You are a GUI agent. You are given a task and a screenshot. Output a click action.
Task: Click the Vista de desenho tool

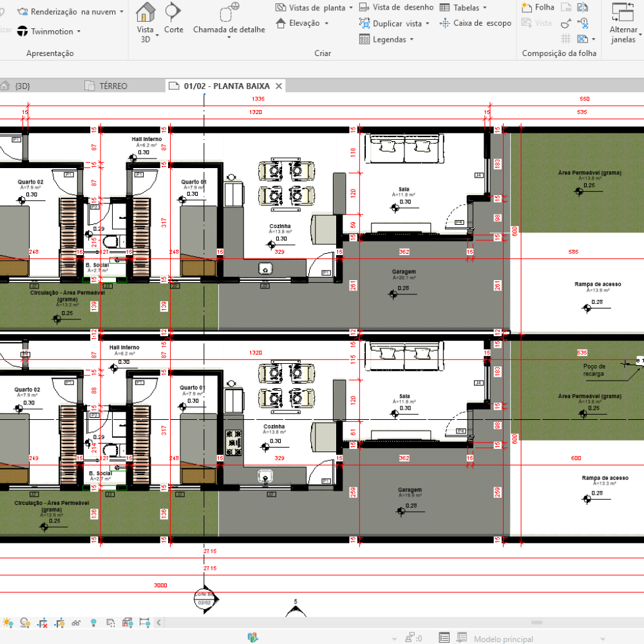(396, 7)
